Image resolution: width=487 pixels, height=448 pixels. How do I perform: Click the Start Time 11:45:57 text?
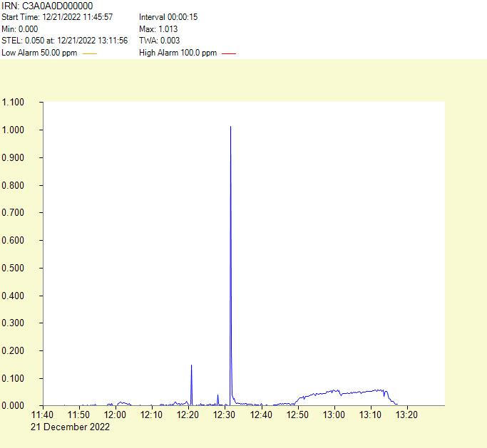click(x=57, y=17)
